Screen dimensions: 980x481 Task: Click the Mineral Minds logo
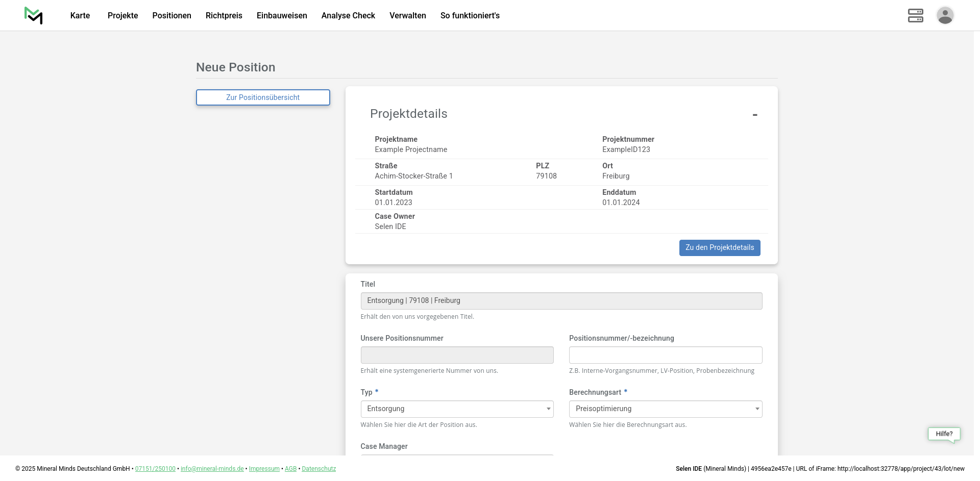tap(34, 15)
